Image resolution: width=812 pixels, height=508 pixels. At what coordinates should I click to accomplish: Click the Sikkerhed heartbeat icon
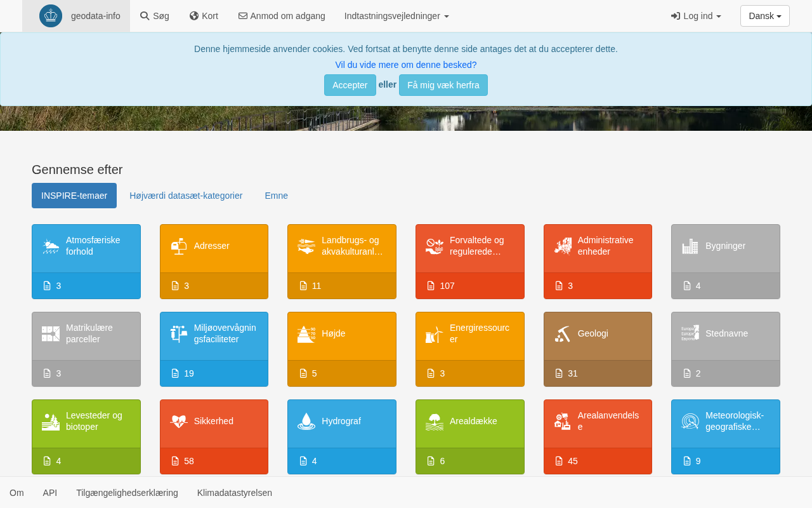[179, 422]
